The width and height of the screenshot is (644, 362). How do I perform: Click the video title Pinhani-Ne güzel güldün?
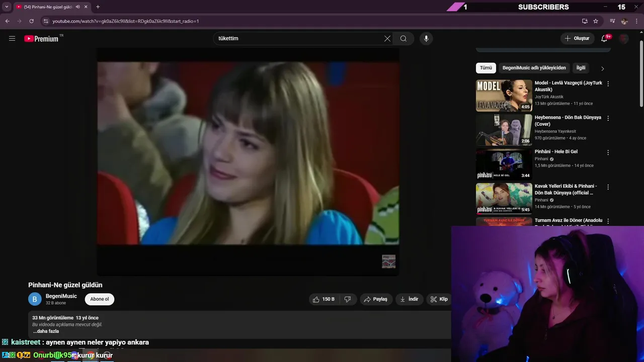click(65, 285)
